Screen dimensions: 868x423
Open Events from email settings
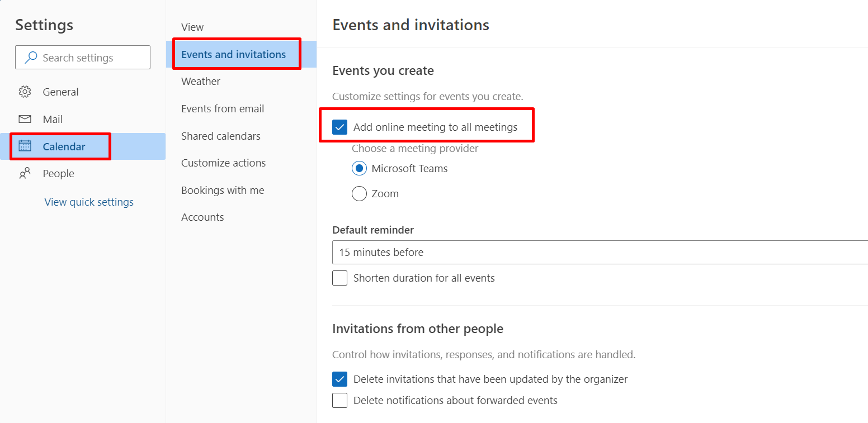click(223, 109)
